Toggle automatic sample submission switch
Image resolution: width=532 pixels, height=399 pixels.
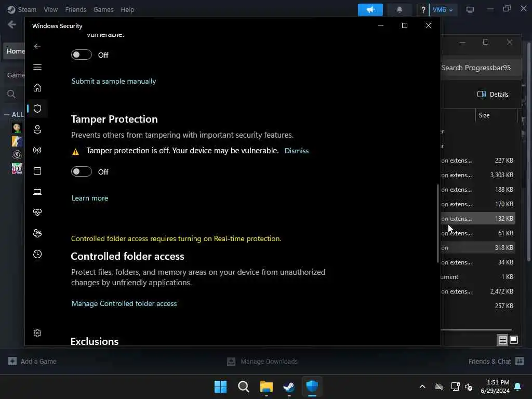[82, 55]
